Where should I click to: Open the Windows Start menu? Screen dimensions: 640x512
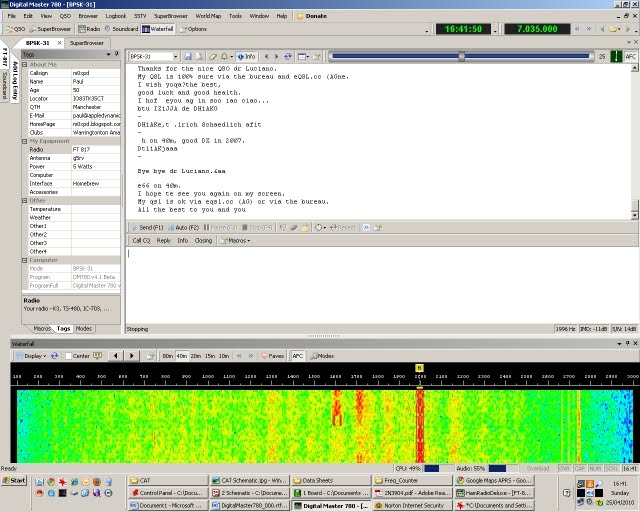[x=14, y=481]
